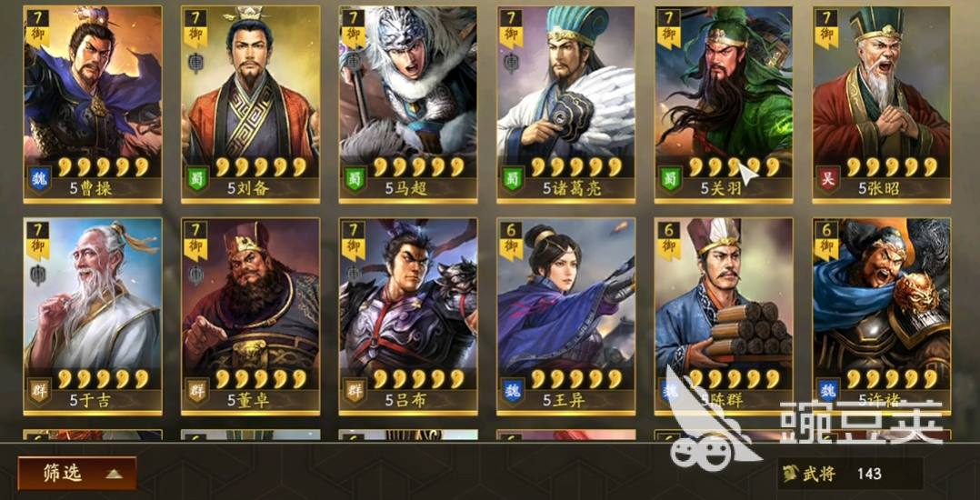Expand the filter arrow beside 筛选
Viewport: 980px width, 500px height.
tap(111, 474)
